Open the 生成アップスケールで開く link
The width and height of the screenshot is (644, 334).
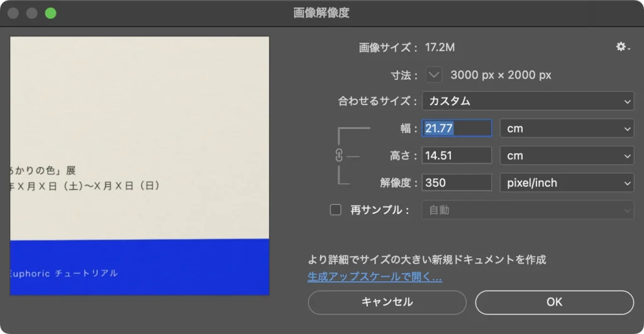point(375,277)
